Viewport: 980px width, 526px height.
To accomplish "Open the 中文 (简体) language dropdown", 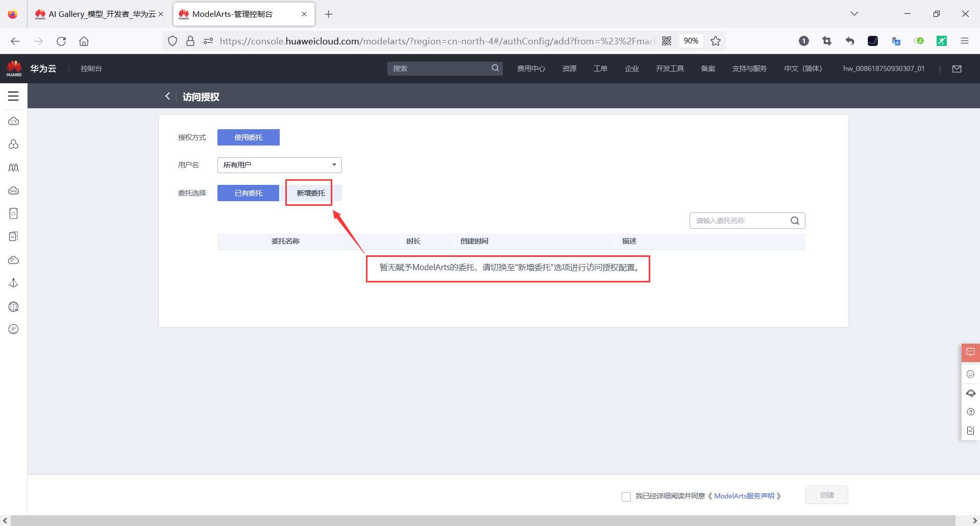I will coord(803,68).
